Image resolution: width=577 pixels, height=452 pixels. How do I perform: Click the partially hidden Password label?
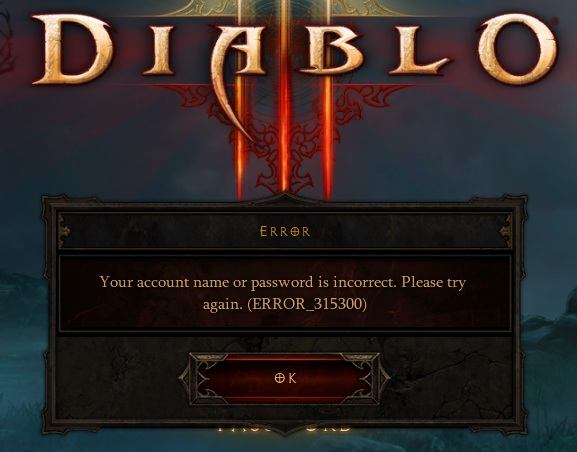pos(285,428)
